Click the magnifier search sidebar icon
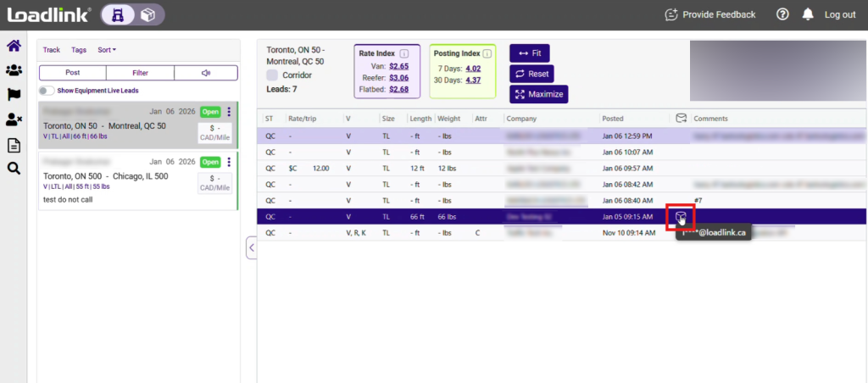This screenshot has width=868, height=383. pyautogui.click(x=14, y=169)
